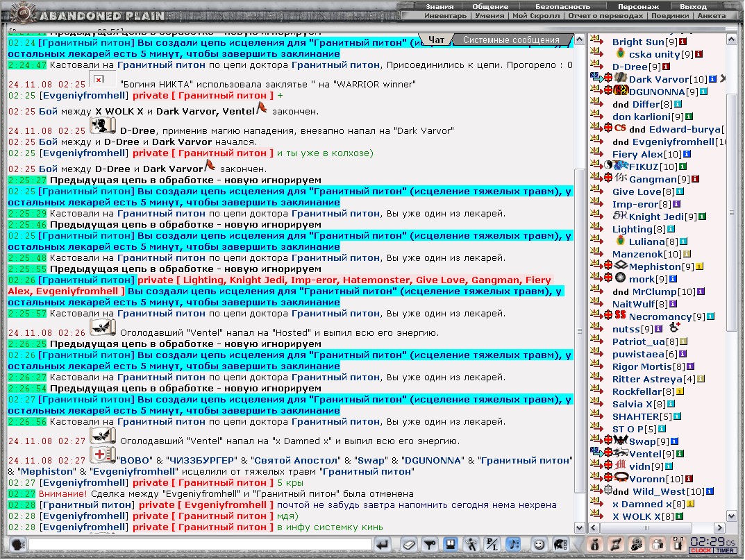Open the Безопасность menu
Viewport: 745px width, 560px height.
(562, 7)
